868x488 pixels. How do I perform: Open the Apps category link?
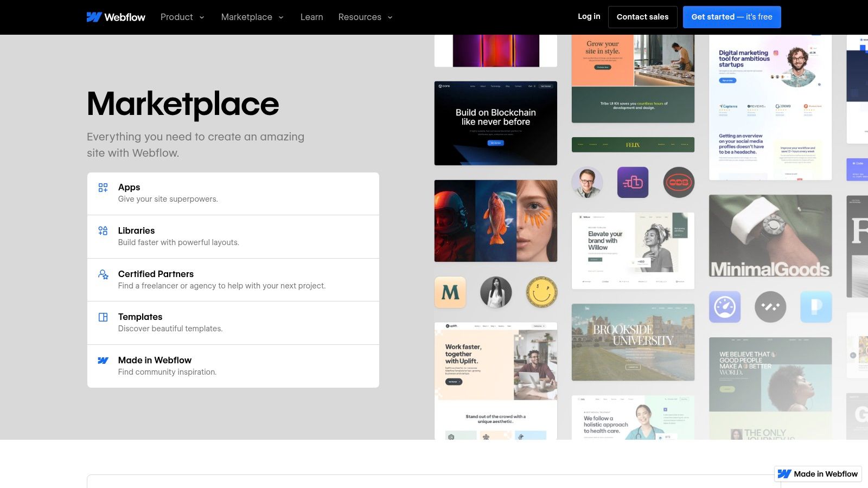233,194
